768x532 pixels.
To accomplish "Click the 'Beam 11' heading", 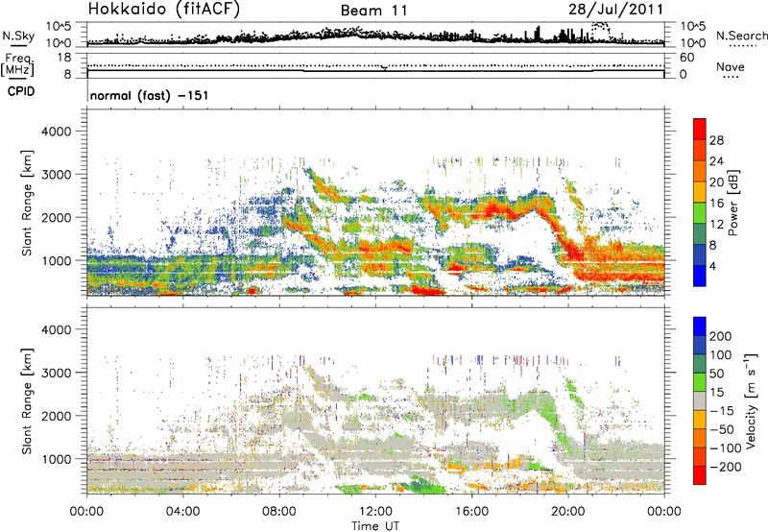I will (373, 11).
